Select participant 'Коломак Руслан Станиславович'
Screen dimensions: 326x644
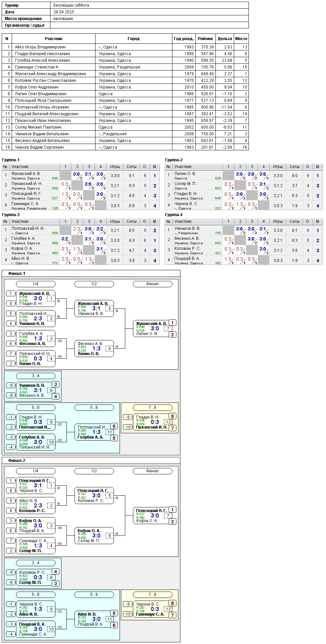click(45, 80)
